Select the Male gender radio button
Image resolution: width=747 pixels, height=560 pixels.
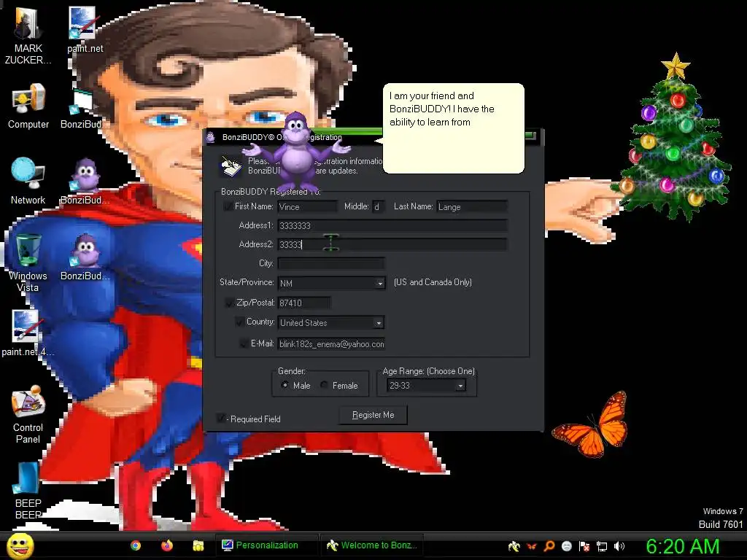(285, 385)
